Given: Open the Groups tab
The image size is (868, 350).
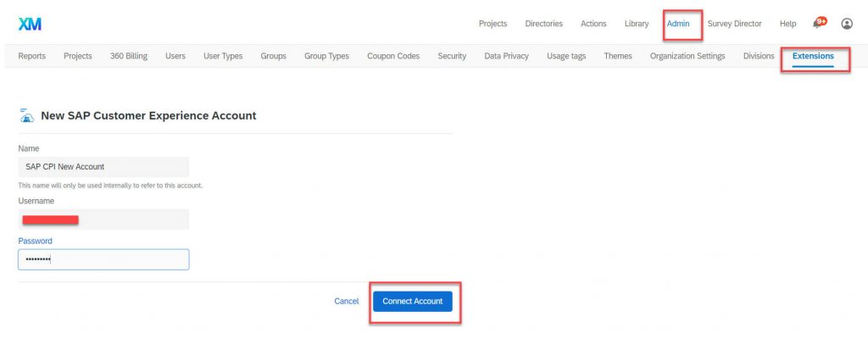Looking at the screenshot, I should click(x=274, y=56).
